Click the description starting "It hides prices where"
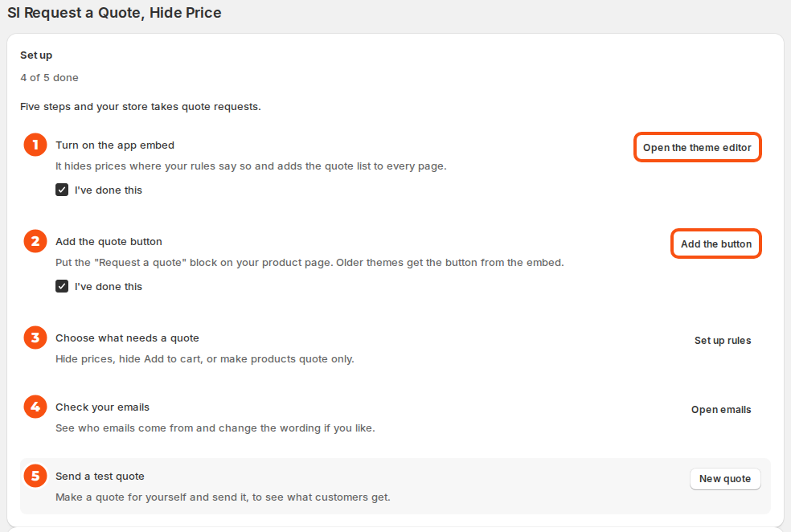 tap(252, 166)
